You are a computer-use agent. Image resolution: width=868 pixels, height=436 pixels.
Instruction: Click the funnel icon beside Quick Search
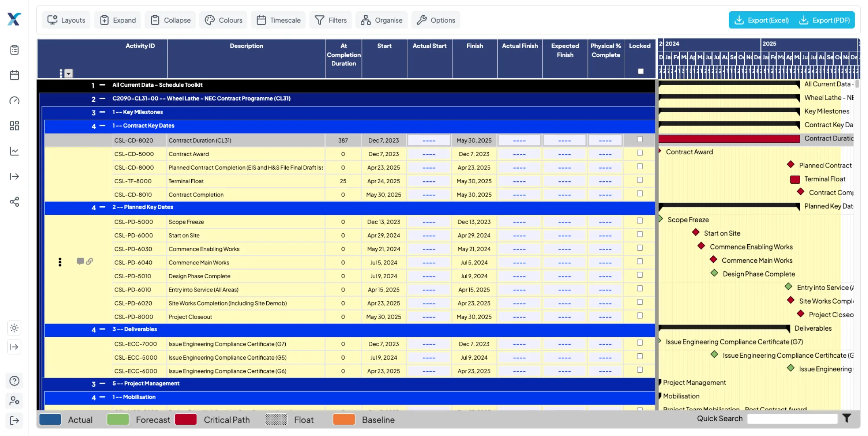(x=846, y=419)
